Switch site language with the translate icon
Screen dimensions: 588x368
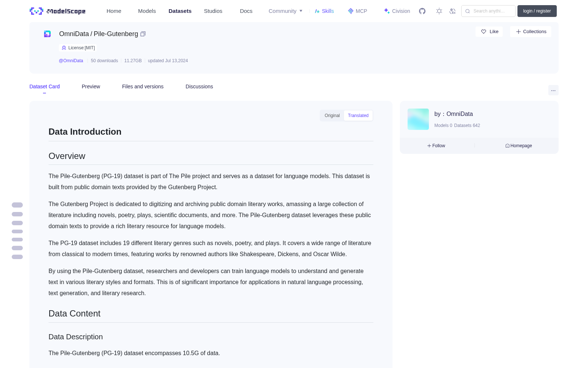(x=453, y=11)
